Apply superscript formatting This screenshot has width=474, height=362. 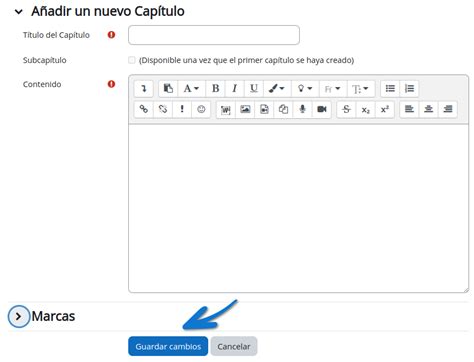[385, 109]
